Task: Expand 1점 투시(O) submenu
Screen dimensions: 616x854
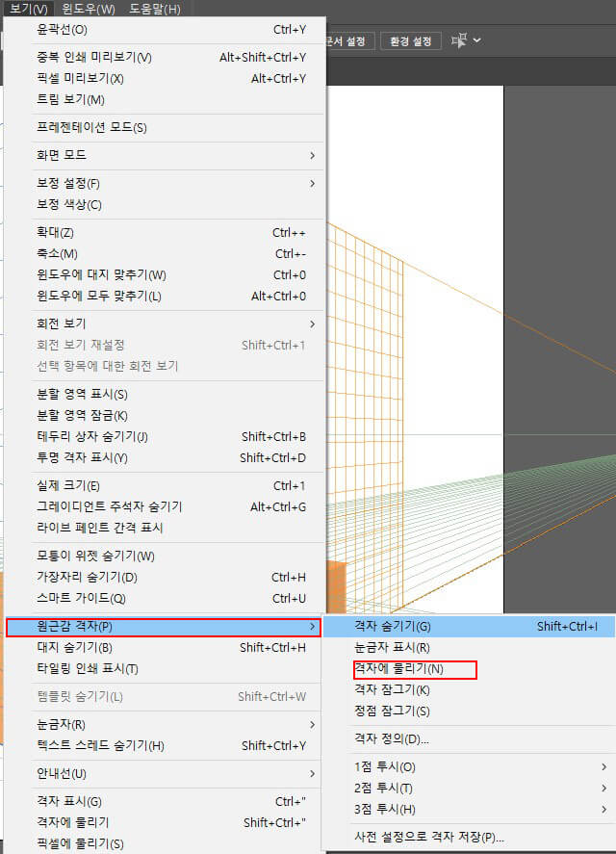Action: [470, 767]
